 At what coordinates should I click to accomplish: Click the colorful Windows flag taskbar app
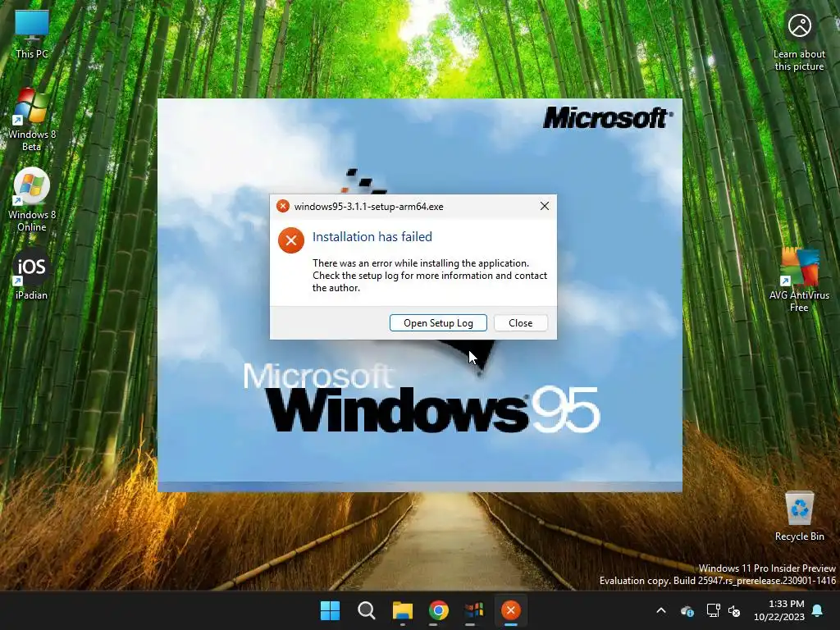click(475, 610)
